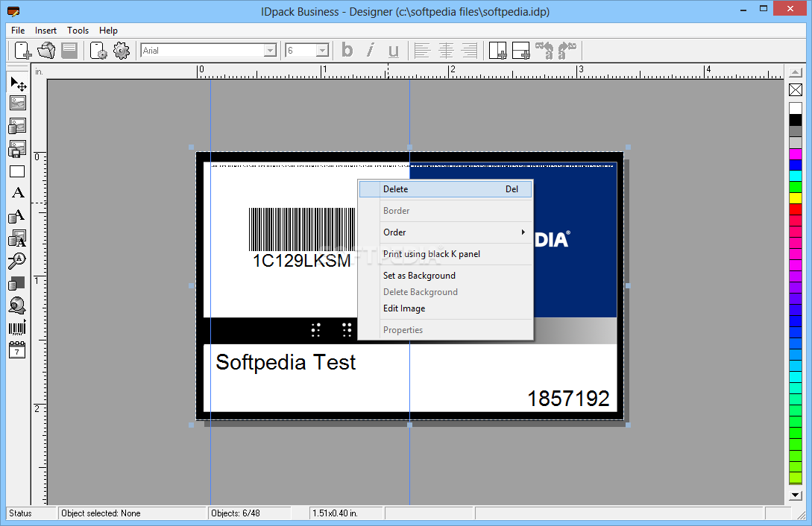Screen dimensions: 812x526
Task: Select the barcode tool
Action: [x=17, y=328]
